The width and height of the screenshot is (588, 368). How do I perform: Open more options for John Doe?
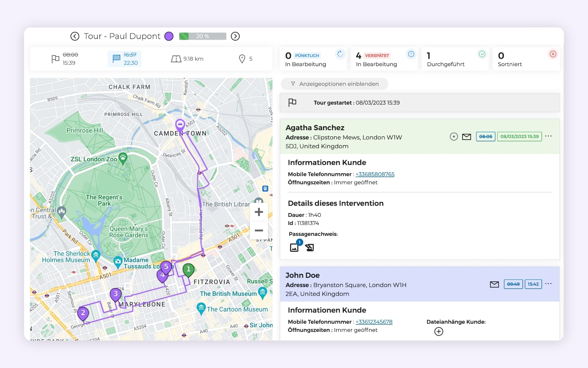(548, 284)
